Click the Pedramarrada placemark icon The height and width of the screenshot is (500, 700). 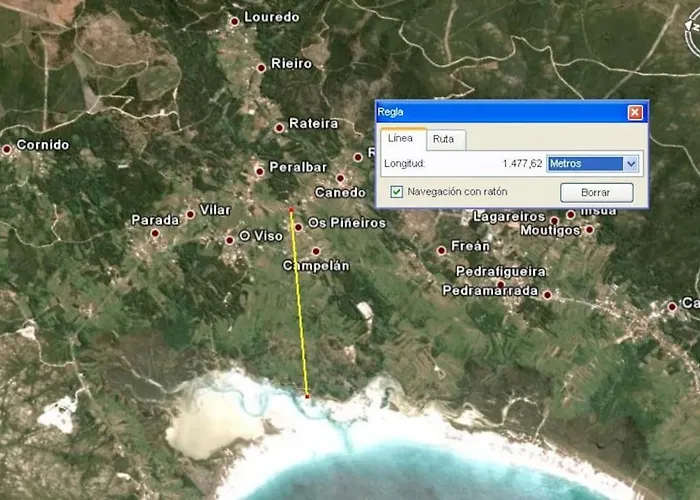(x=547, y=295)
